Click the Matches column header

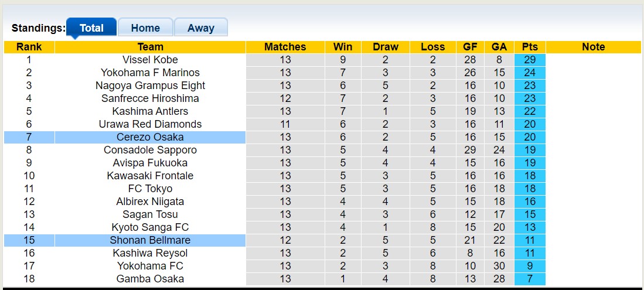click(285, 47)
